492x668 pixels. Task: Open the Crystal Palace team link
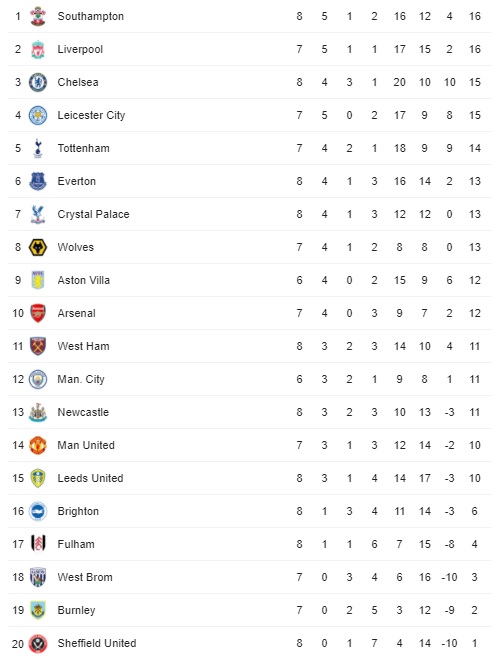pos(93,214)
